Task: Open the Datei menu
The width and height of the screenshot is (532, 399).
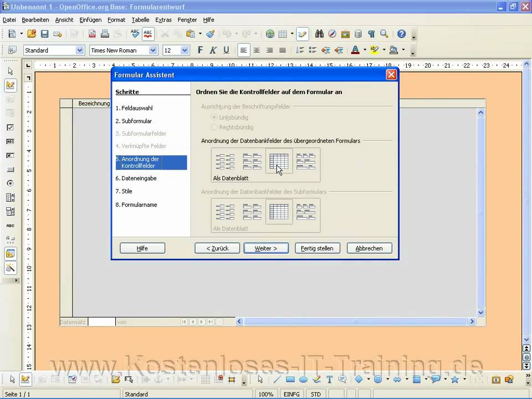Action: (9, 20)
